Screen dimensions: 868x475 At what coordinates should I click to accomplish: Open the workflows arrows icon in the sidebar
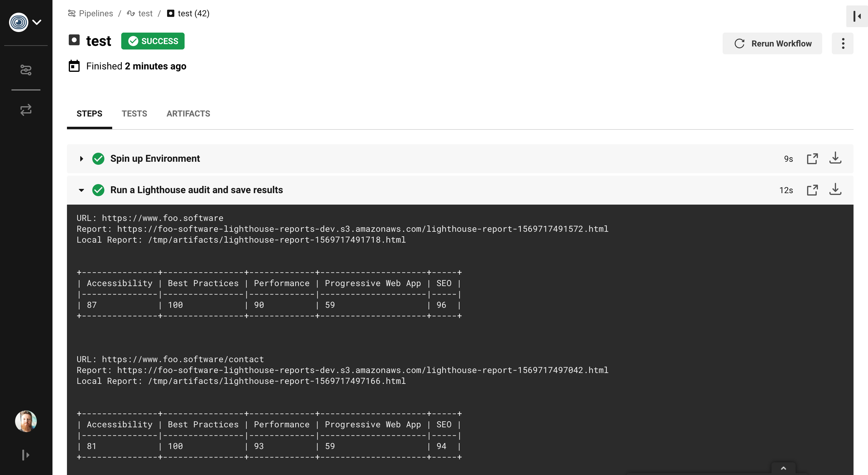coord(26,110)
